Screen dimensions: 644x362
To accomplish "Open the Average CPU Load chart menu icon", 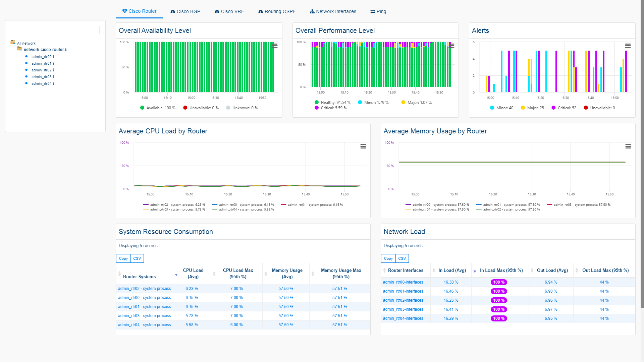I will (x=363, y=146).
